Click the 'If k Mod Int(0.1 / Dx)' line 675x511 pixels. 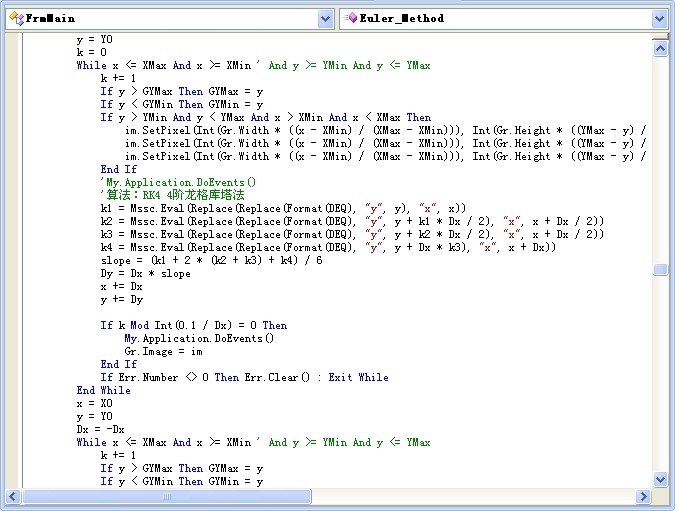pyautogui.click(x=193, y=325)
